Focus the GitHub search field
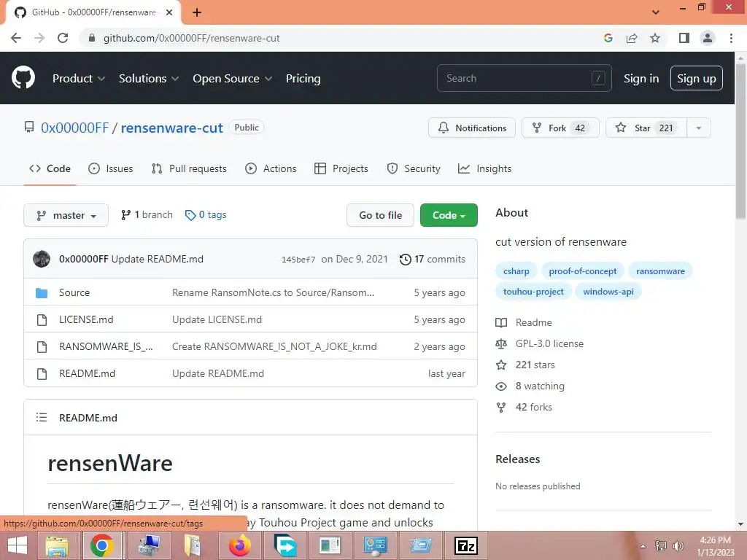The image size is (747, 560). 524,78
